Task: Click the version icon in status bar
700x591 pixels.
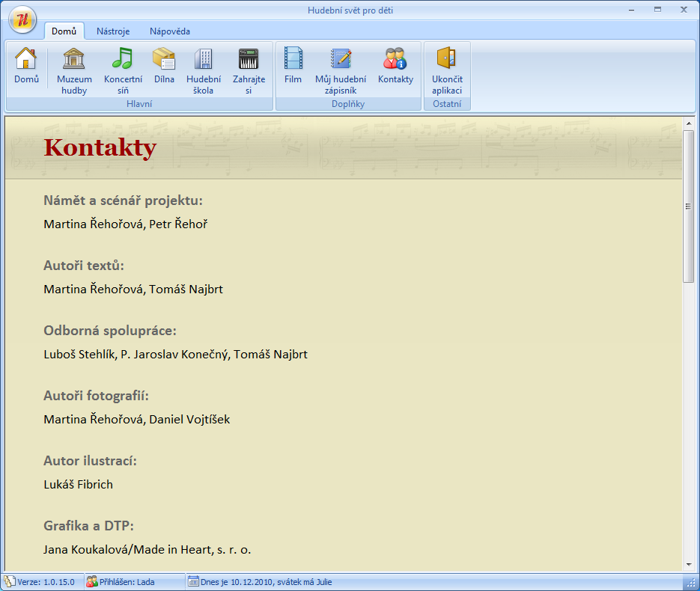Action: click(10, 581)
